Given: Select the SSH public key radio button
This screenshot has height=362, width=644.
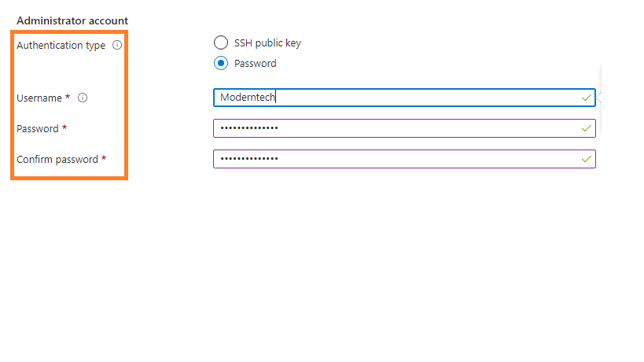Looking at the screenshot, I should pos(221,43).
